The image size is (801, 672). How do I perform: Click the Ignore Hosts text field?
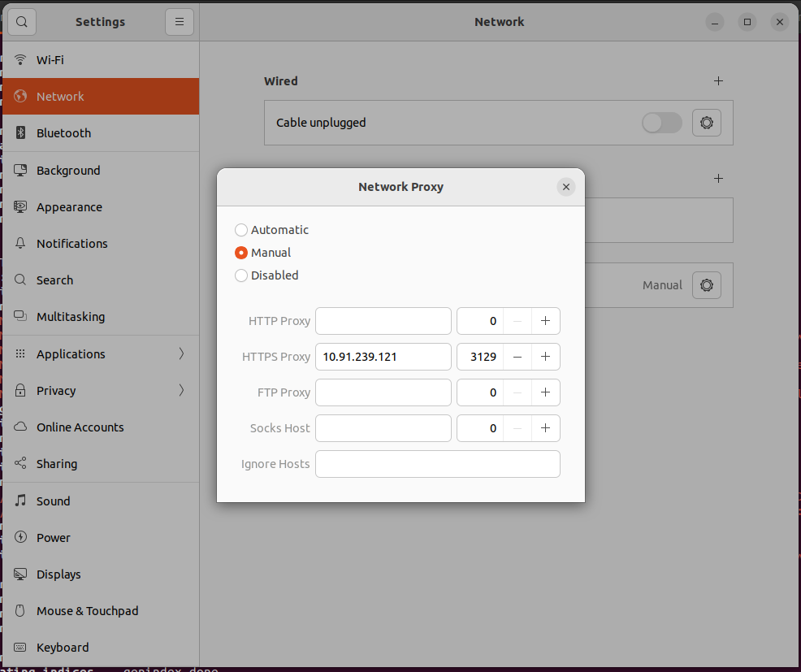tap(437, 464)
